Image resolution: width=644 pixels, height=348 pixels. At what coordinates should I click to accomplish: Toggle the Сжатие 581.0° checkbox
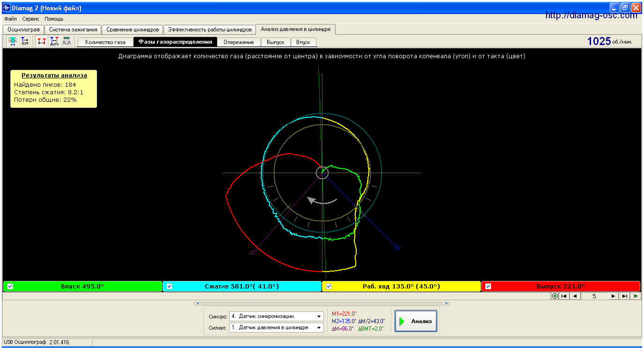(x=170, y=287)
